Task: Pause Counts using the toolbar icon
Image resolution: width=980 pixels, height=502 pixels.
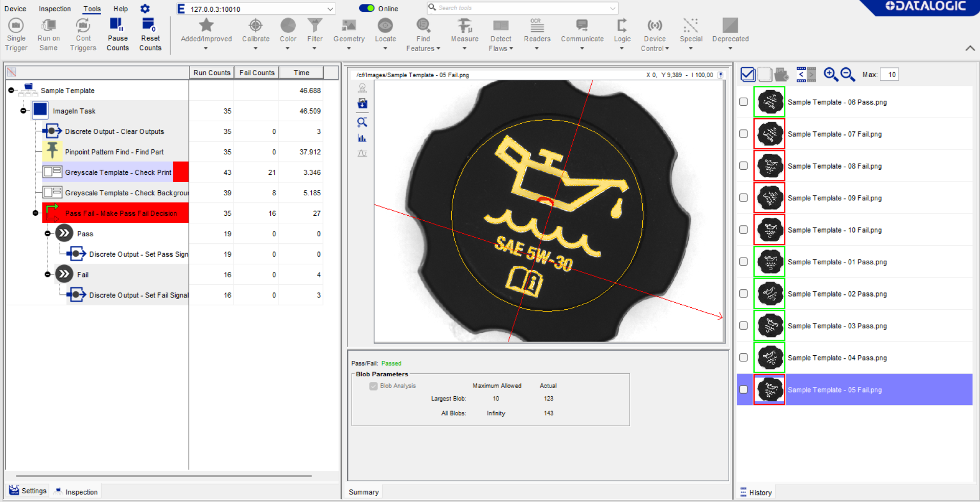Action: coord(117,26)
